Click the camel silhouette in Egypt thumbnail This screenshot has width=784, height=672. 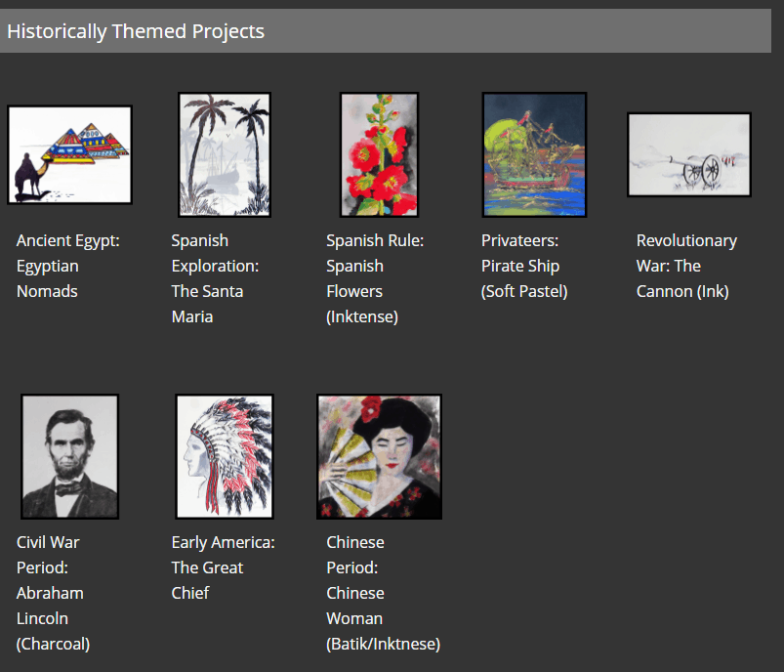tap(30, 176)
